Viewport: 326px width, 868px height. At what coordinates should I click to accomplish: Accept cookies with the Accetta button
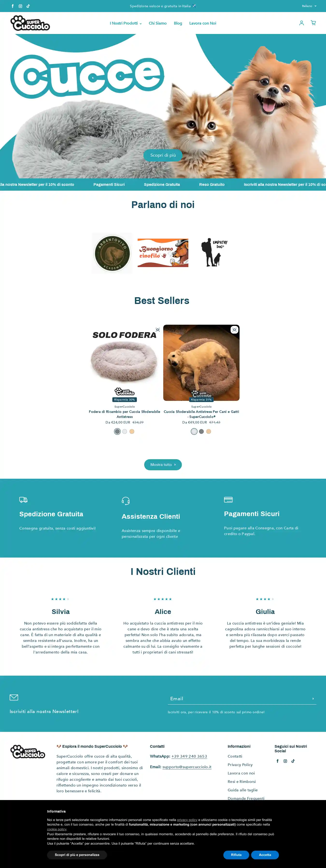(x=265, y=855)
